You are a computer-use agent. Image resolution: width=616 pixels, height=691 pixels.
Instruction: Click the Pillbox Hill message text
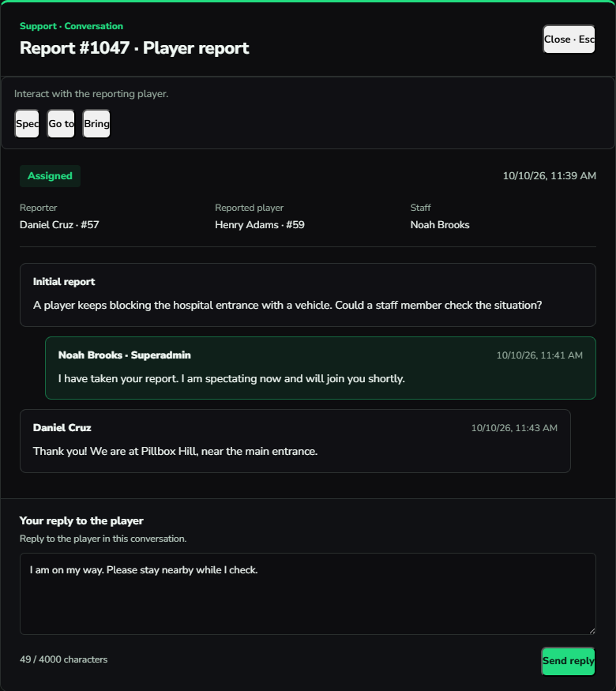coord(175,451)
